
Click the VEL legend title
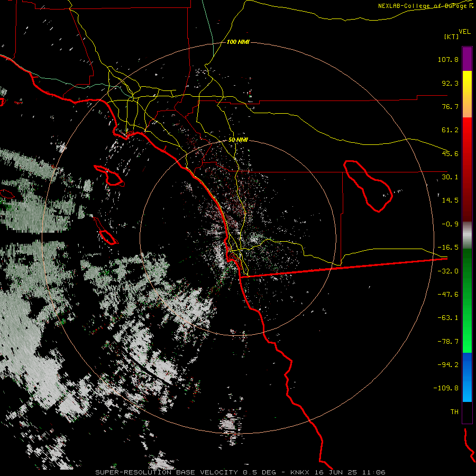[x=464, y=32]
